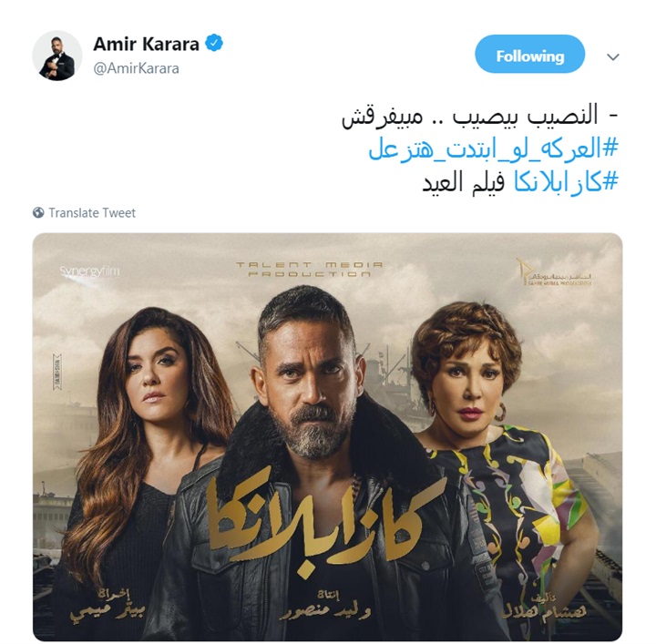Expand the tweet options chevron
Viewport: 656px width, 644px height.
[x=613, y=56]
